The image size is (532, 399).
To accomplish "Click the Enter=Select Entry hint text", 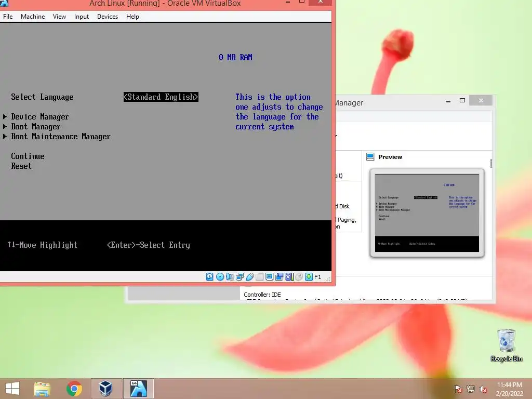I will pos(148,245).
